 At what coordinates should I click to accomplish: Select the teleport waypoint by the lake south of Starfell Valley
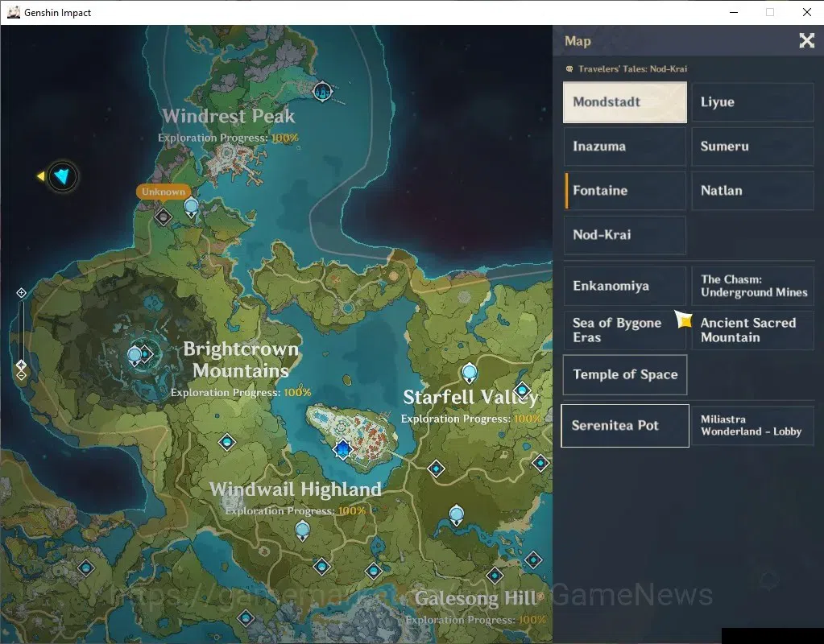click(457, 514)
